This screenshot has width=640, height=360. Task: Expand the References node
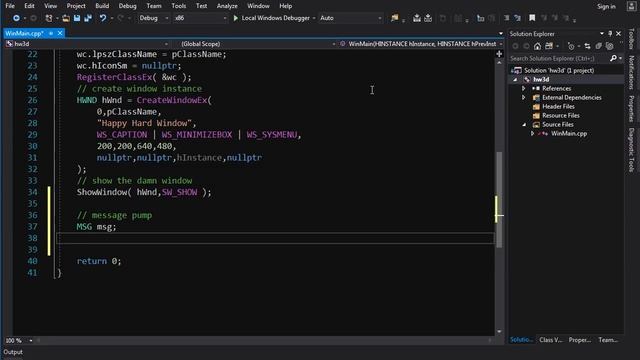click(524, 89)
